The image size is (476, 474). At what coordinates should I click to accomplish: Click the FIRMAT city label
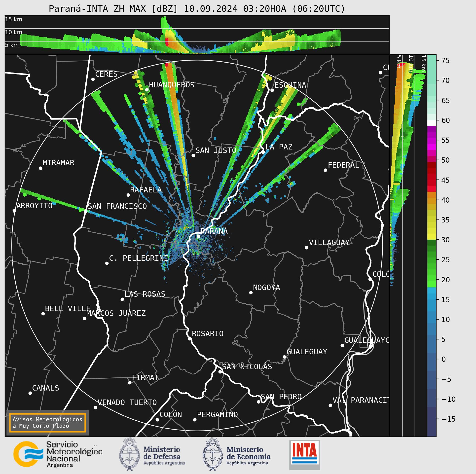click(146, 378)
